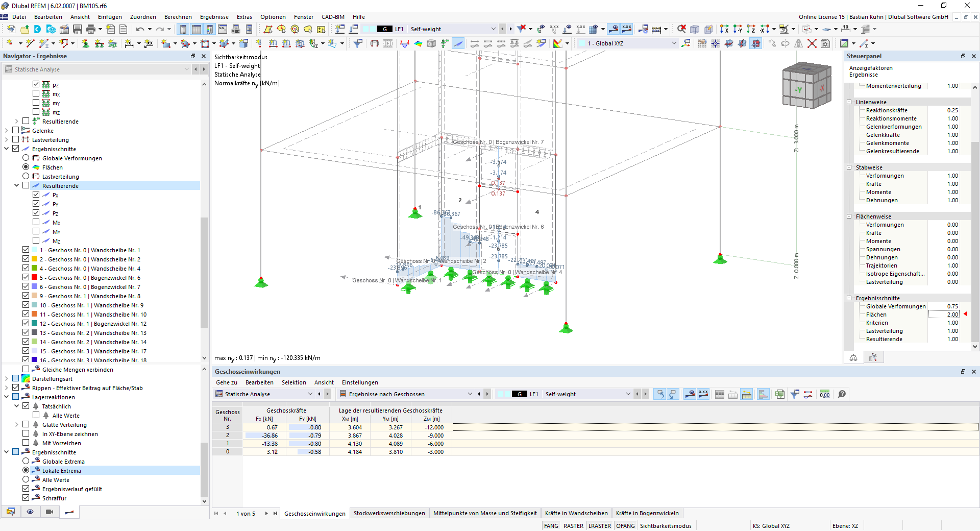The height and width of the screenshot is (531, 980).
Task: Switch to the Stockwerksverschiebungen tab
Action: pyautogui.click(x=389, y=513)
